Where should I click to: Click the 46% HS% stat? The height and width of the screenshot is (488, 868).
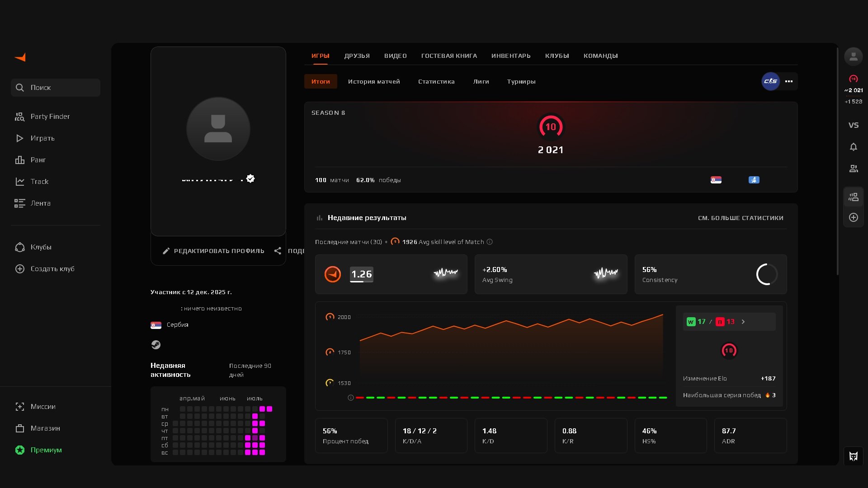[671, 436]
